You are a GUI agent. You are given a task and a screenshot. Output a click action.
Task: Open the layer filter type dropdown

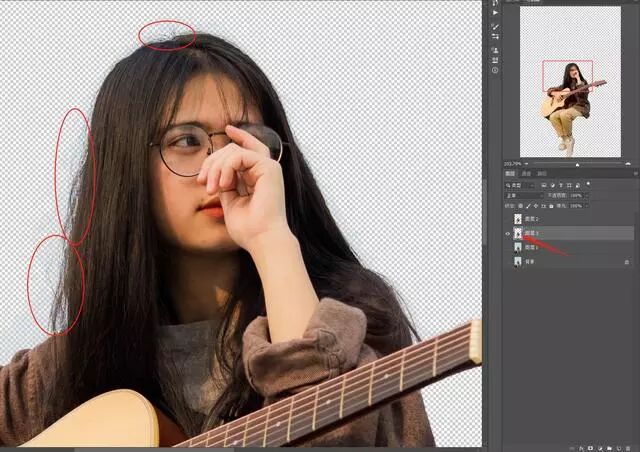[520, 185]
